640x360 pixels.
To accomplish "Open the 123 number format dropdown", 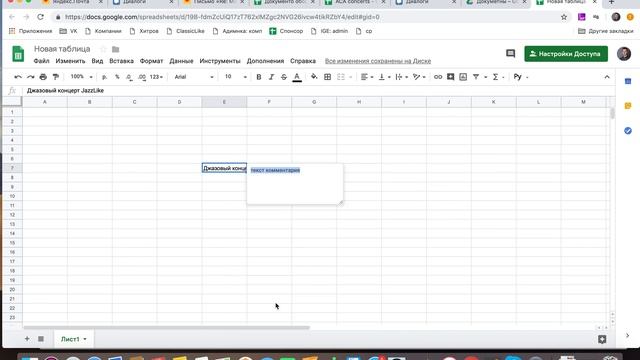I will [156, 77].
